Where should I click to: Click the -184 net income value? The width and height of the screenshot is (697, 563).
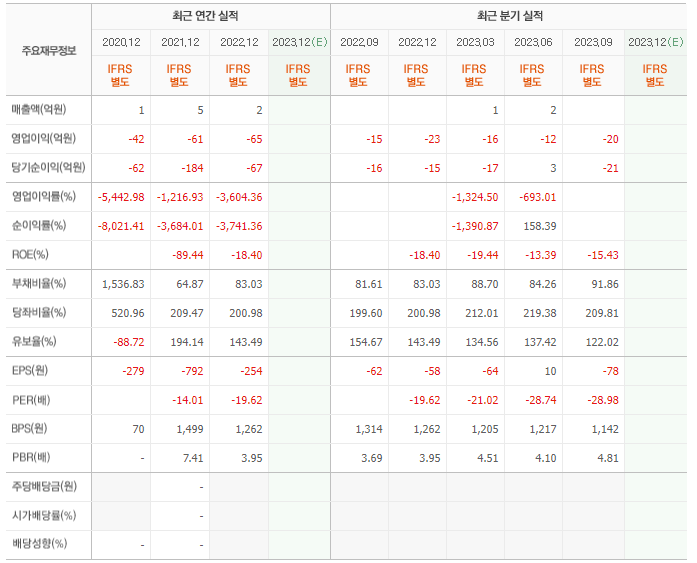tap(192, 168)
